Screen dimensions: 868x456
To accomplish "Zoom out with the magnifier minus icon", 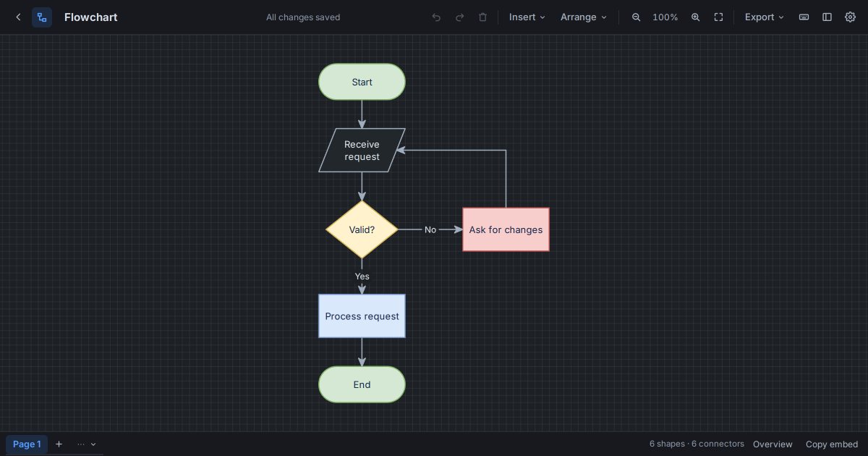I will click(636, 17).
